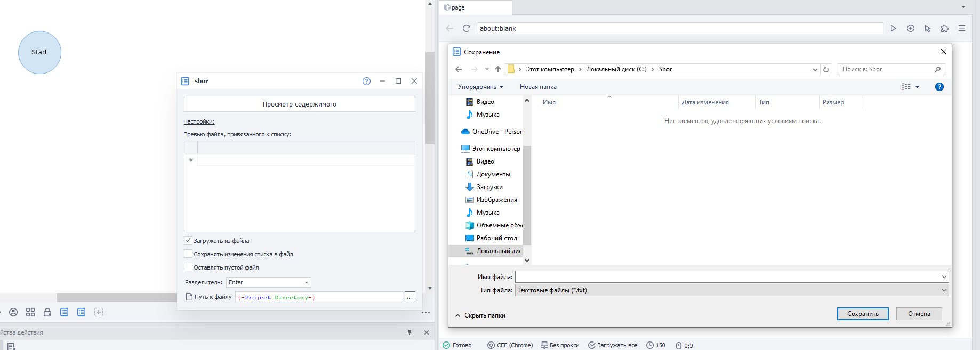Click the file icon next to 'Путь к файлу'

click(189, 297)
